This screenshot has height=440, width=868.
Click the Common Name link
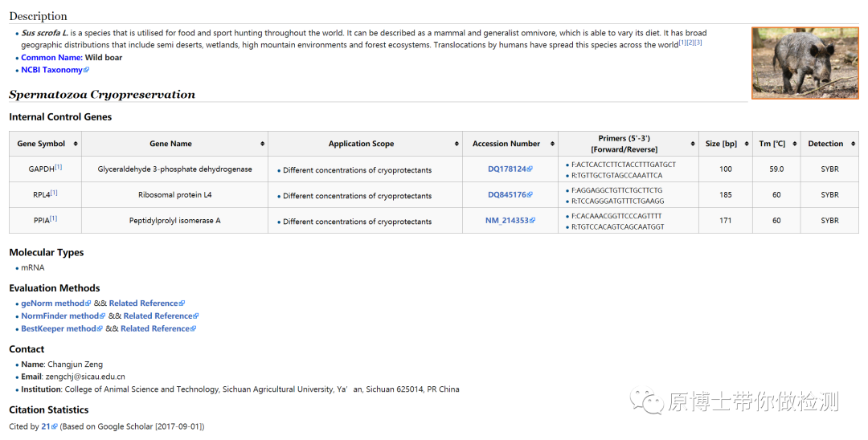[x=51, y=58]
